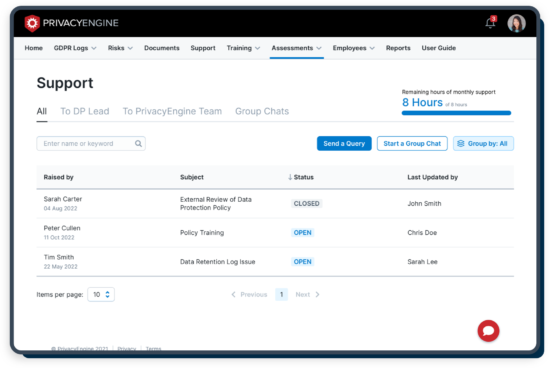Click the Send a Query button
550x368 pixels.
pyautogui.click(x=344, y=143)
